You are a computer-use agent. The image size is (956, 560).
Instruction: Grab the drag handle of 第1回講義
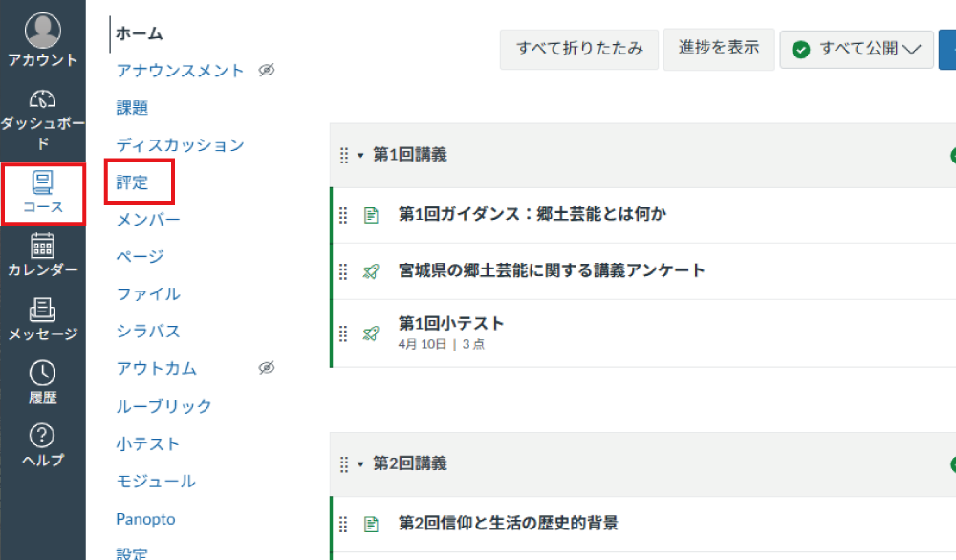pyautogui.click(x=343, y=155)
